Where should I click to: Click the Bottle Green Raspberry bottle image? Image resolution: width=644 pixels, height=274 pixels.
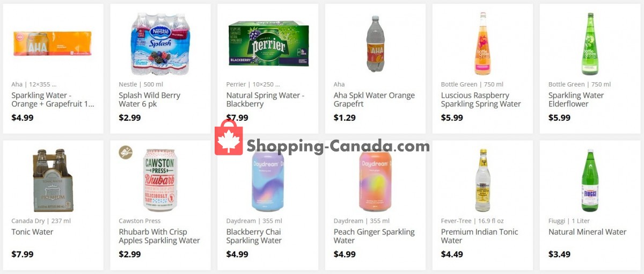(482, 44)
